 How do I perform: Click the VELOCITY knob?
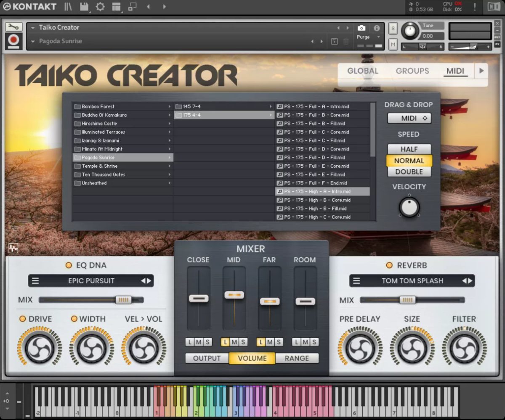[x=409, y=207]
